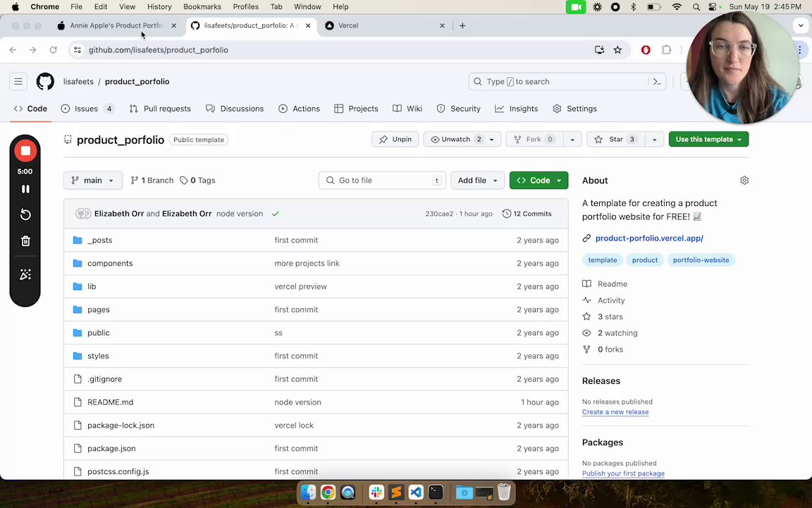Expand Chrome tab search chevron
This screenshot has height=508, width=812.
801,25
